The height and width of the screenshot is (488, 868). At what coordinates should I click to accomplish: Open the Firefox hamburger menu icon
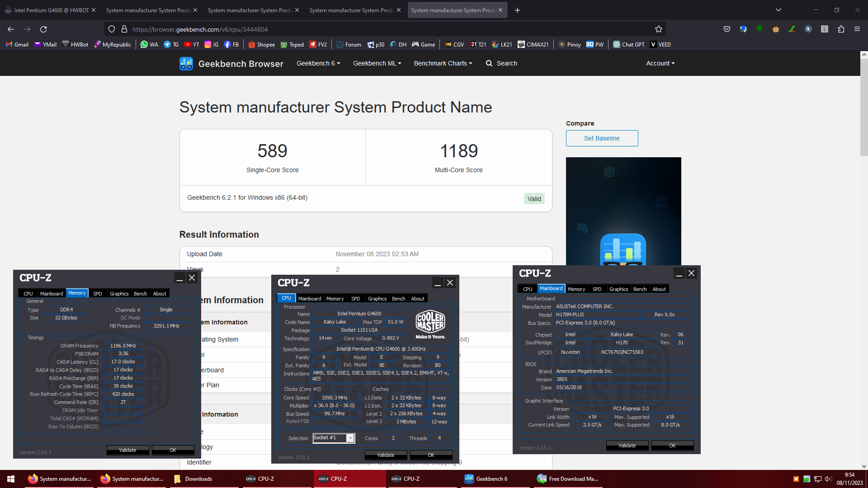click(x=857, y=29)
